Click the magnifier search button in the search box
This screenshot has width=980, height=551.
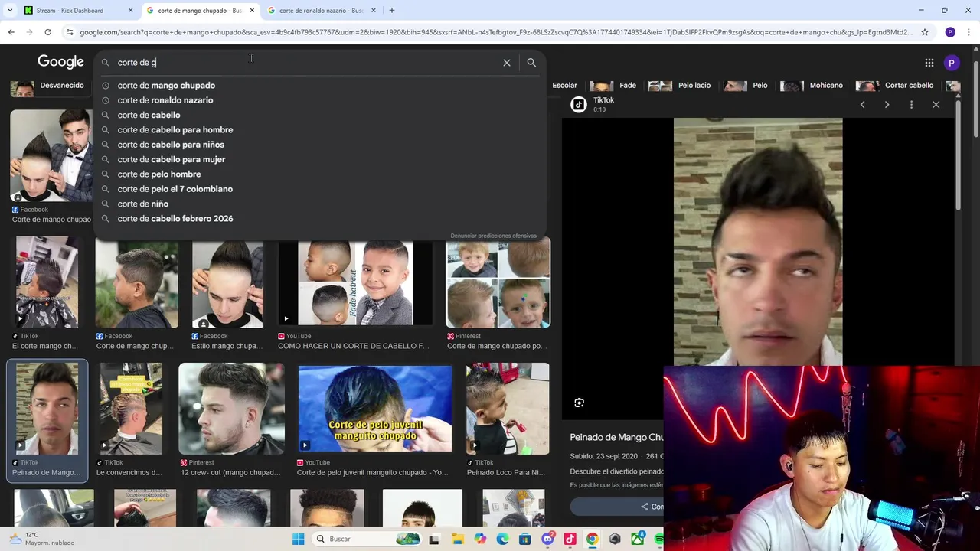(531, 63)
